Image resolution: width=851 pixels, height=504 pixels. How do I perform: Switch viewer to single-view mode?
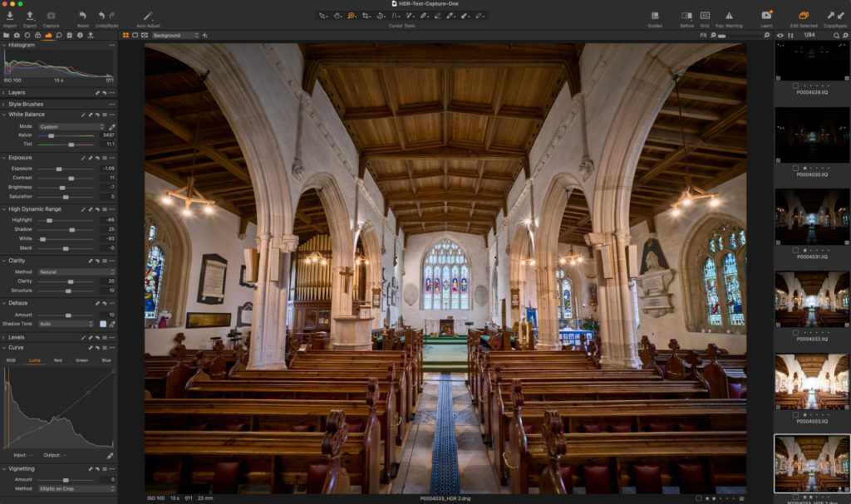point(135,35)
